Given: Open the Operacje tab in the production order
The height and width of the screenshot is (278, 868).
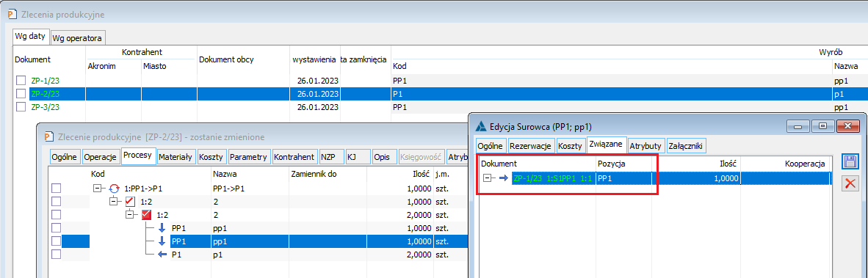Looking at the screenshot, I should 101,157.
